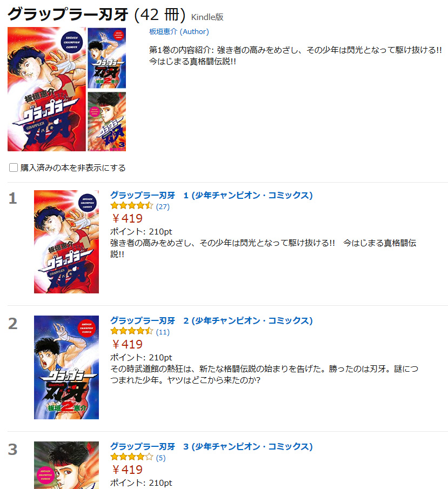Screen dimensions: 448x489
Task: Click the large volume 1 cover in the header
Action: click(x=47, y=89)
